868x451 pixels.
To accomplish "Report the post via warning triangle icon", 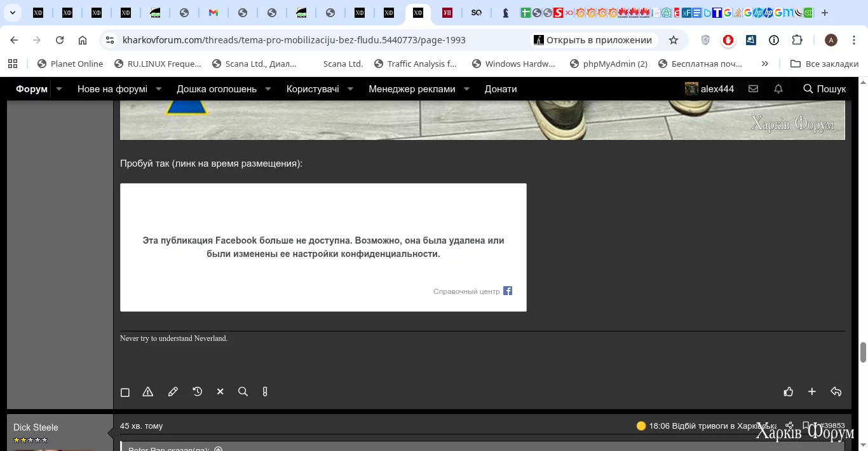I will [x=148, y=392].
